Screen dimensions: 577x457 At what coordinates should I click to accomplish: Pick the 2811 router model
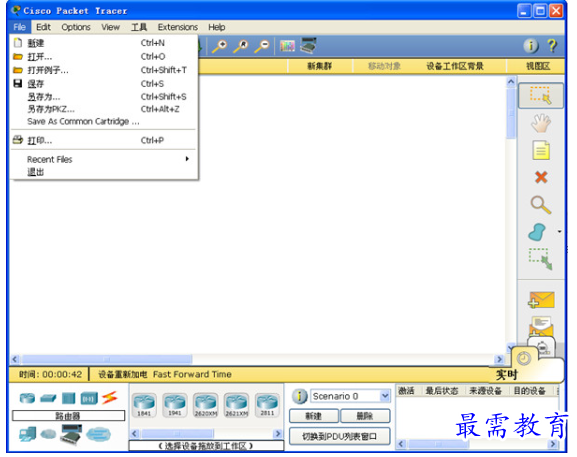click(x=267, y=405)
